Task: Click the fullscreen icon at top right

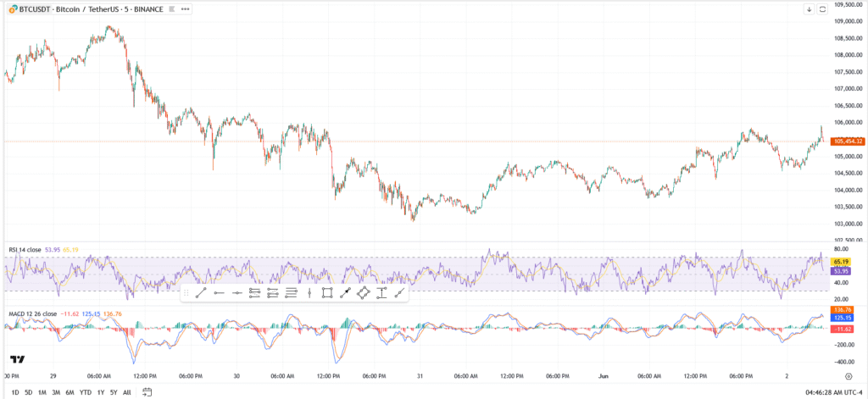Action: coord(821,8)
